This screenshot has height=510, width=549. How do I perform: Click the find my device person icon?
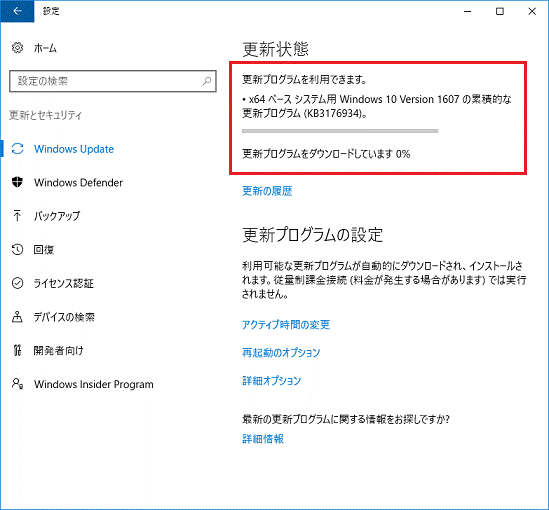tap(17, 317)
